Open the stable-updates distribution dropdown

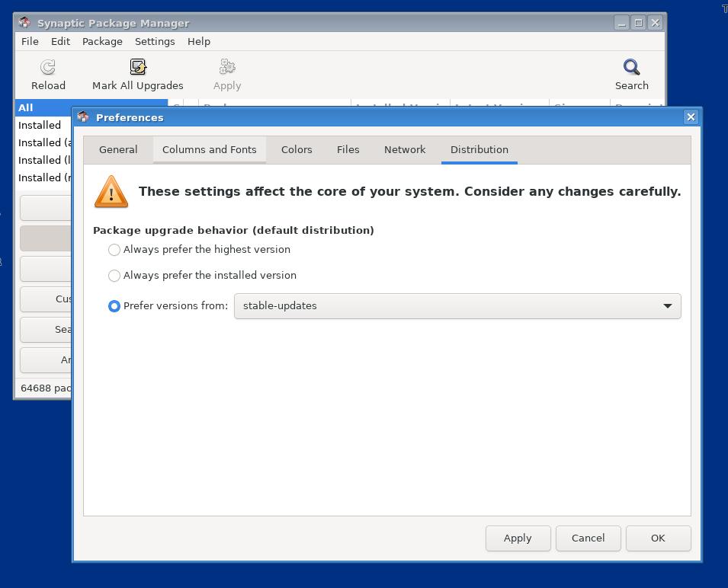click(457, 306)
